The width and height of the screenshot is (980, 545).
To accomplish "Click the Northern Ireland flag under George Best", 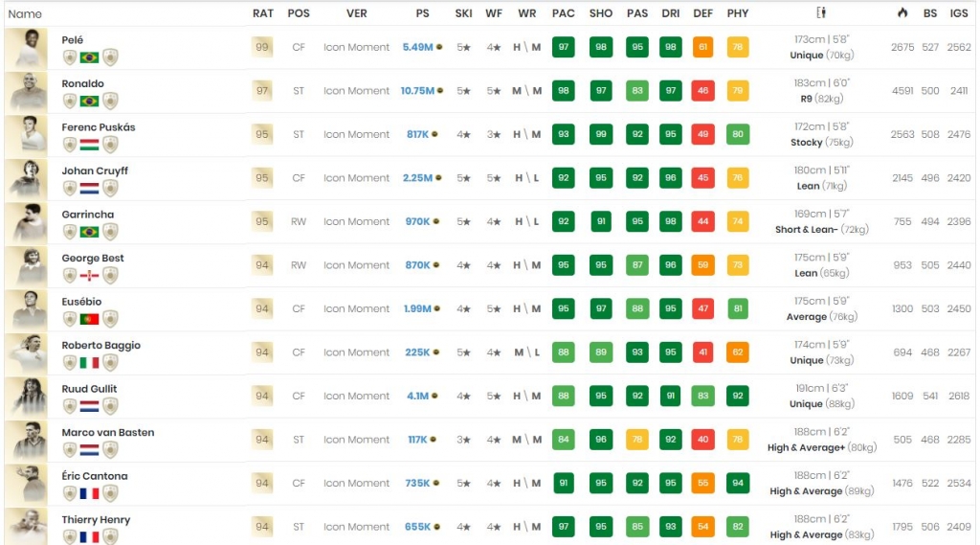I will (89, 276).
